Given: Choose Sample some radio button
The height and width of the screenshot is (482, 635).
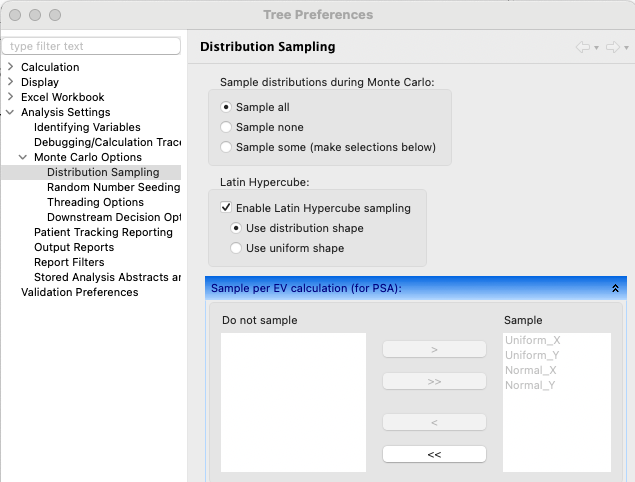Looking at the screenshot, I should click(x=227, y=147).
